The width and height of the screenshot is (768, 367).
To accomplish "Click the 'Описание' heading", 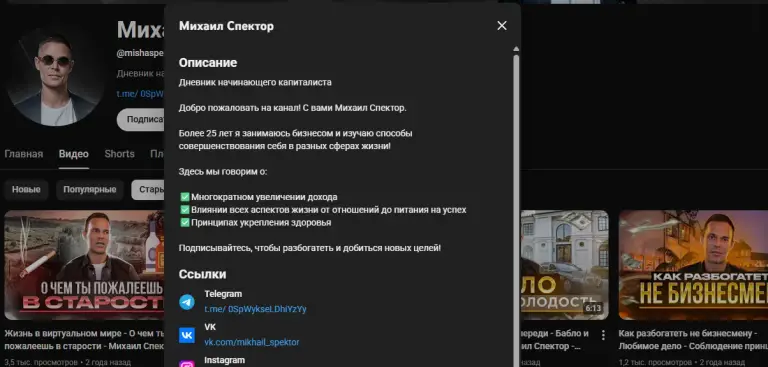I will pyautogui.click(x=208, y=63).
